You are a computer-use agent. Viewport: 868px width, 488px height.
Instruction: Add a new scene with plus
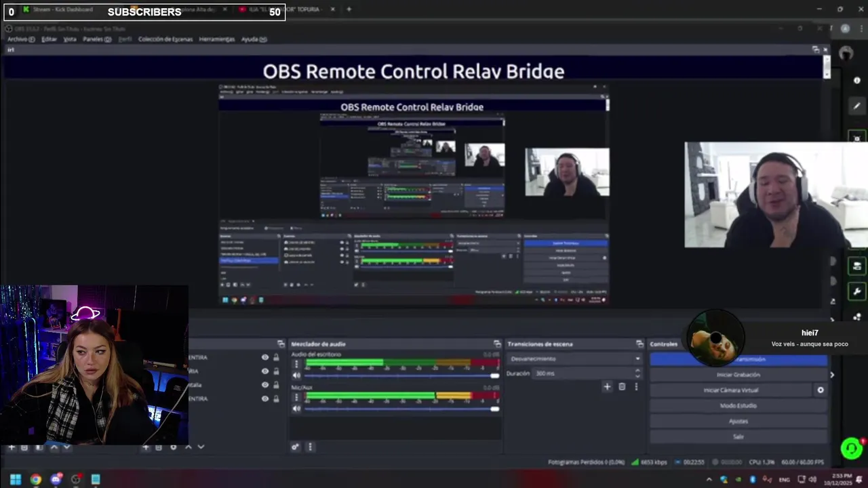12,447
